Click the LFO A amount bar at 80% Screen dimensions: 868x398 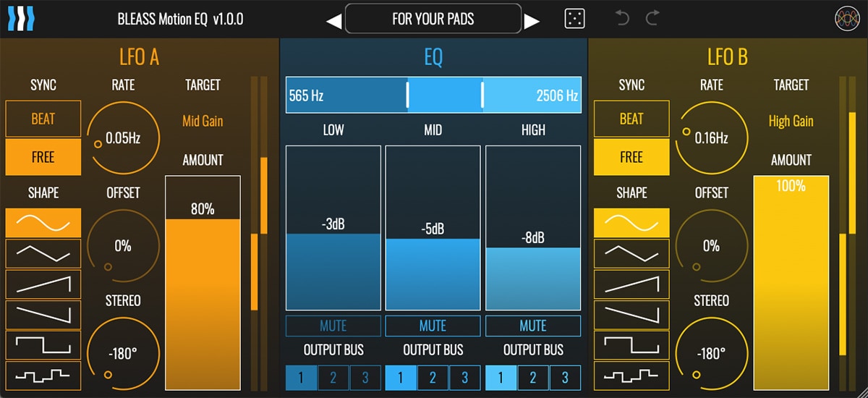pyautogui.click(x=203, y=283)
